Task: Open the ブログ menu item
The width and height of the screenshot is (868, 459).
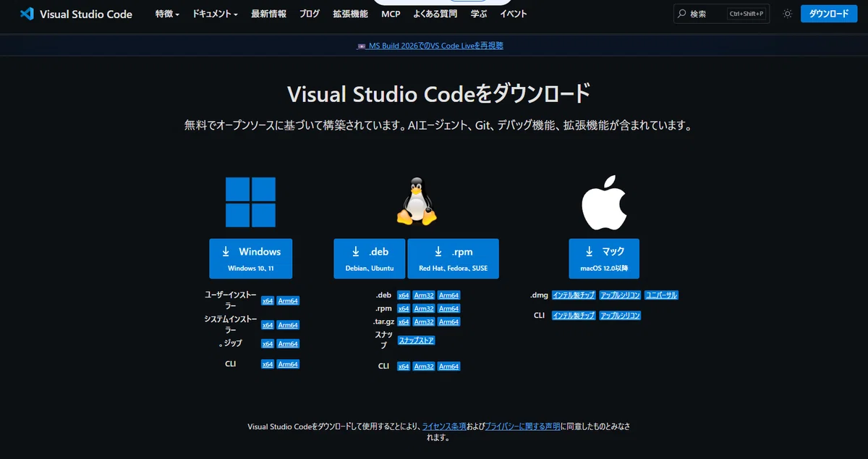Action: pyautogui.click(x=310, y=14)
